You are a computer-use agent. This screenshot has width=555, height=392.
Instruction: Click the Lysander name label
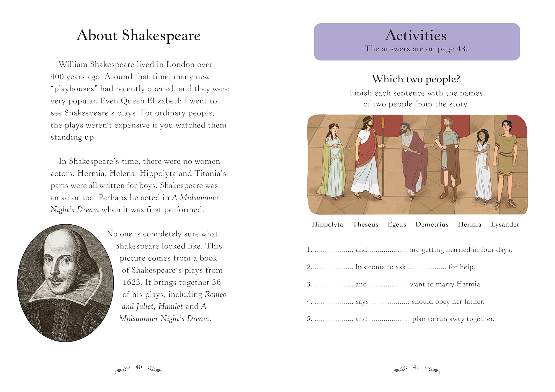coord(505,225)
